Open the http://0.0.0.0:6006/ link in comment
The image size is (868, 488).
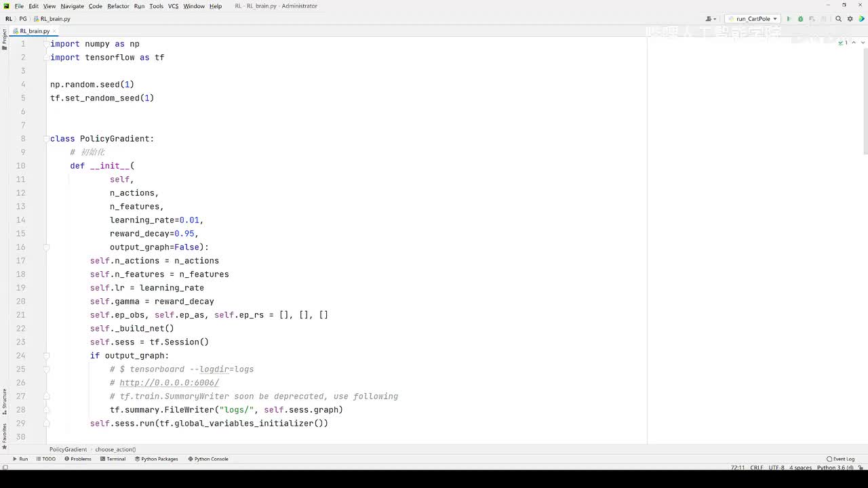point(170,383)
